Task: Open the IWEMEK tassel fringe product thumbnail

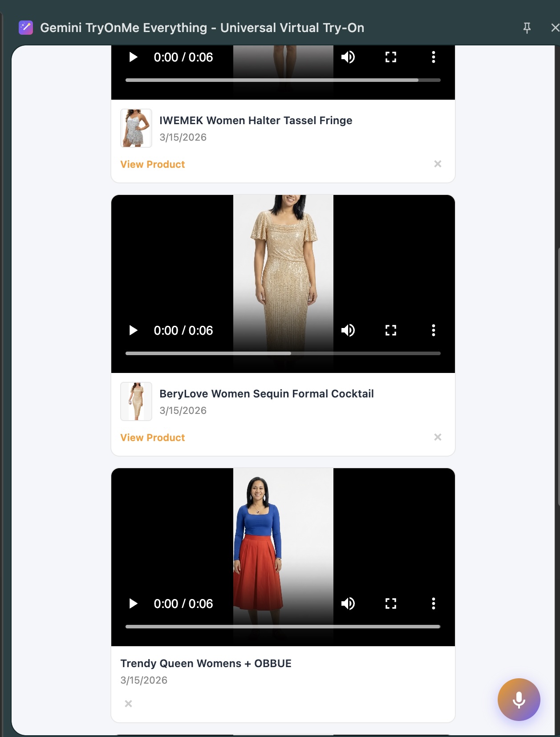Action: tap(136, 128)
